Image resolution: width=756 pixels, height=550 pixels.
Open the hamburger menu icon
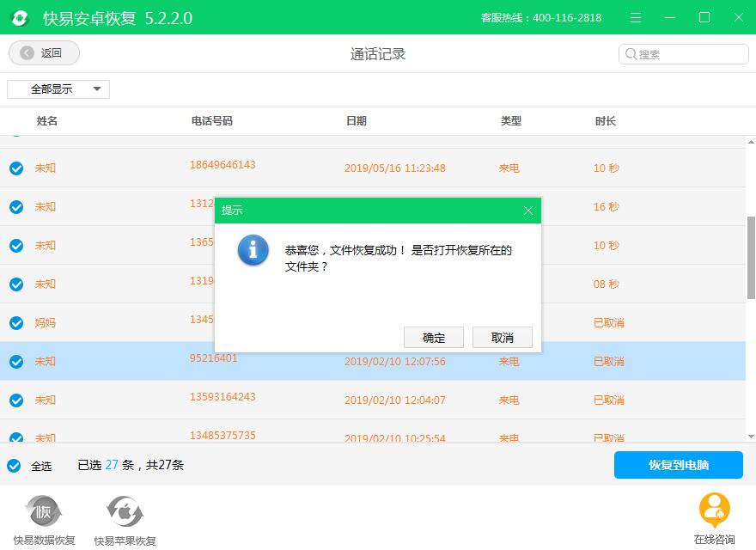point(634,17)
